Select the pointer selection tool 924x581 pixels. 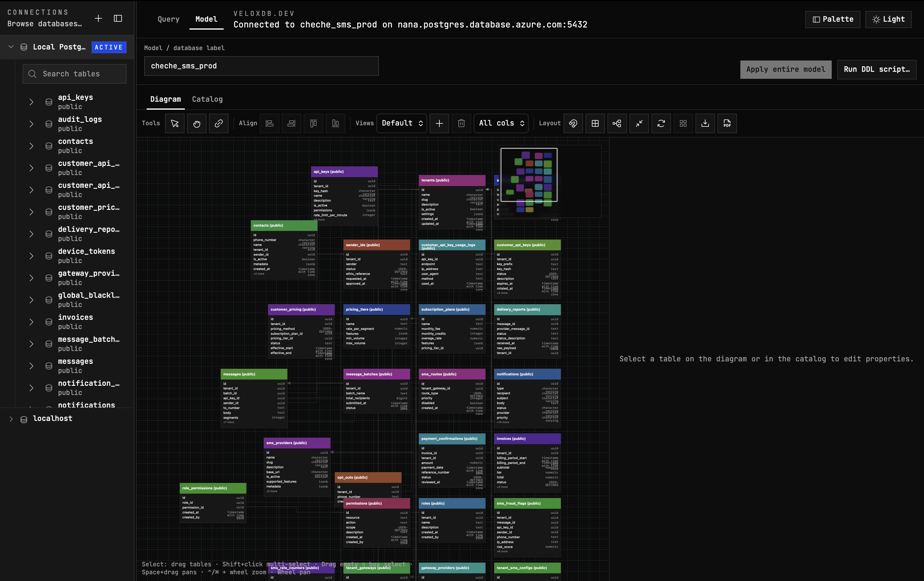[174, 123]
